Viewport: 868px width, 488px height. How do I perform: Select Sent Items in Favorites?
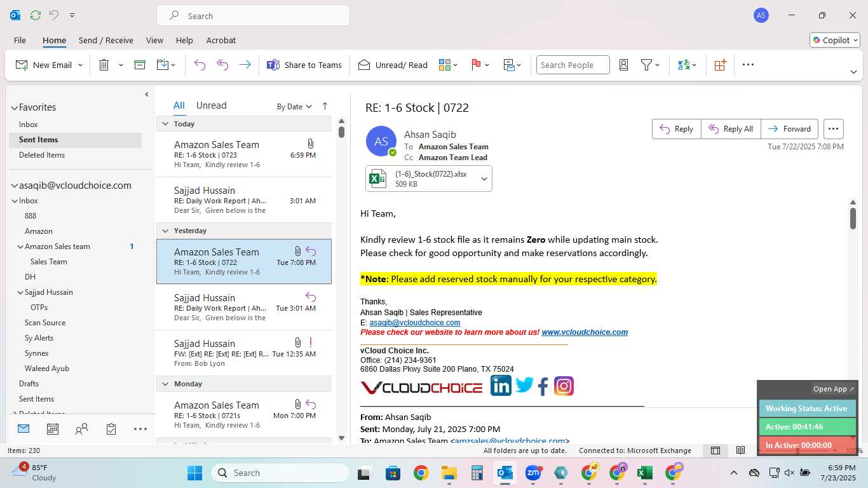tap(75, 140)
